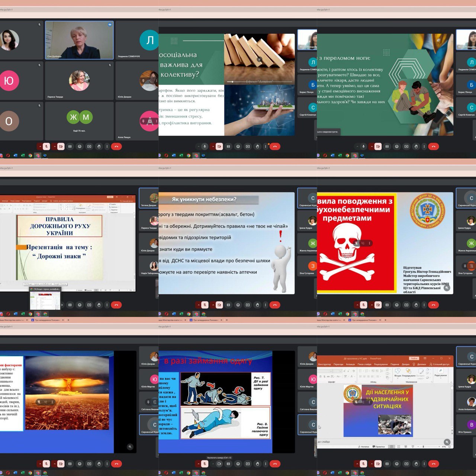Turn on captions in participants grid meeting

70,147
